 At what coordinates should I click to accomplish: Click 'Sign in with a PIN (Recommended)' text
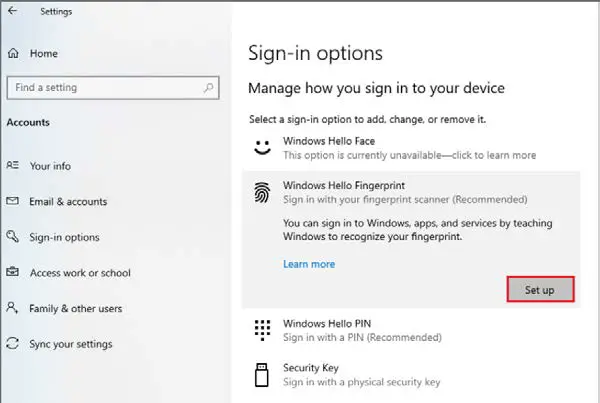362,338
